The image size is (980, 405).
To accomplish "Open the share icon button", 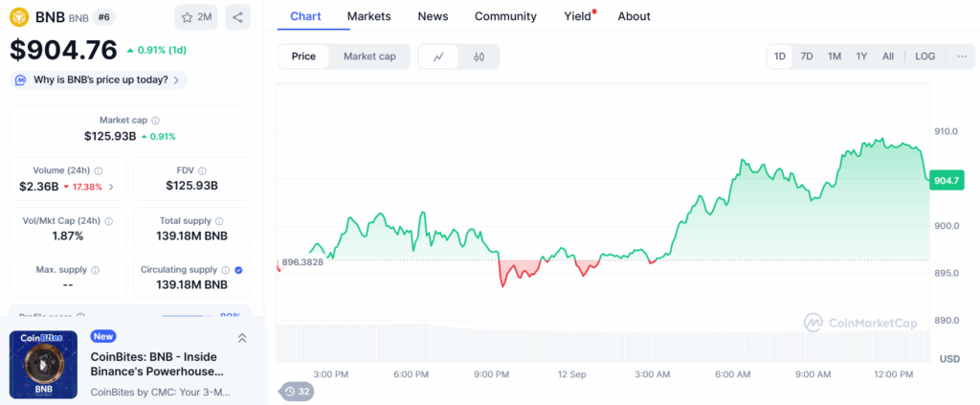I will [237, 17].
